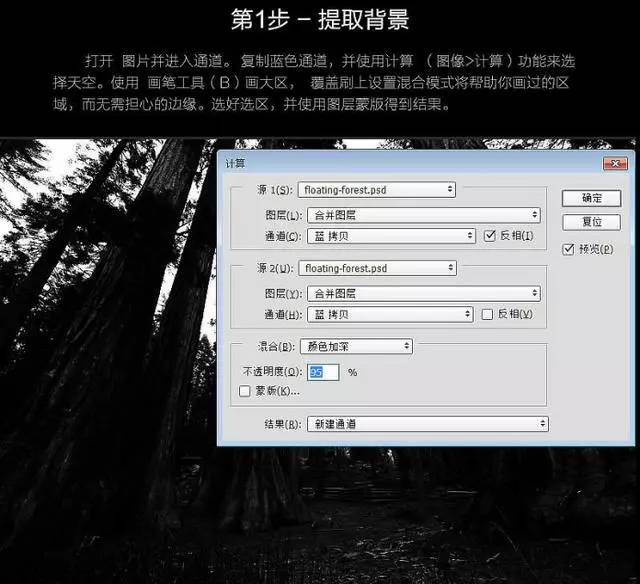640x584 pixels.
Task: Close the 计算 dialog window
Action: 615,163
